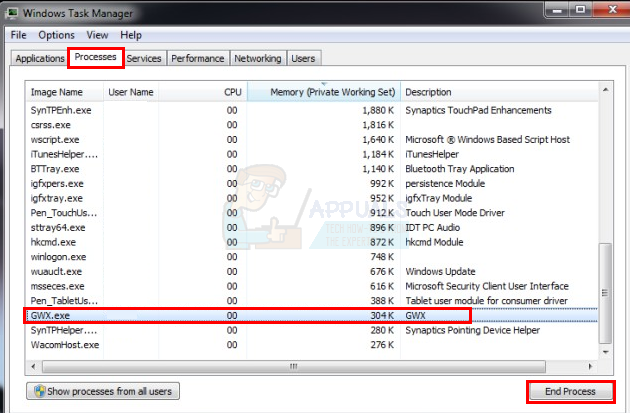Click Show processes from all users
Image resolution: width=630 pixels, height=413 pixels.
pyautogui.click(x=103, y=391)
